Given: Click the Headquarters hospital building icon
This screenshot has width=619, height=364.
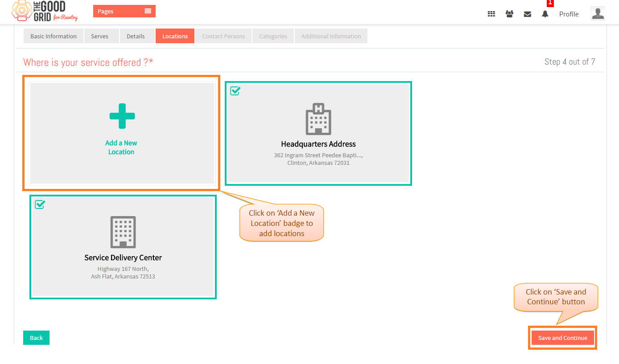Looking at the screenshot, I should (x=318, y=119).
